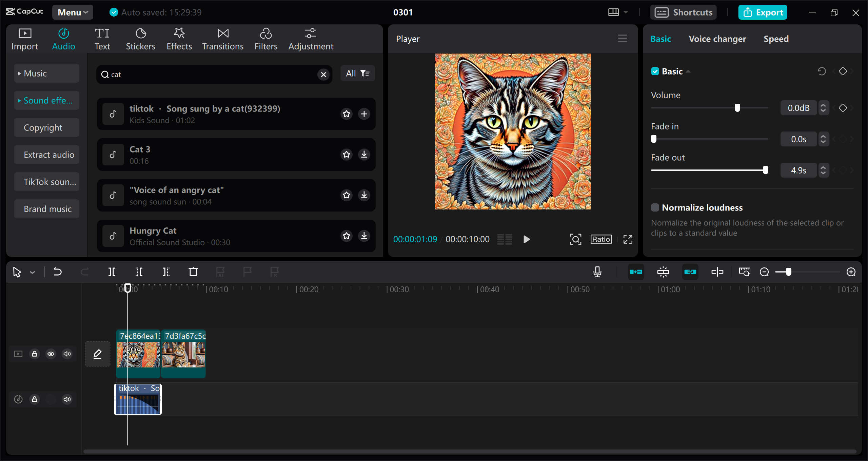Open the Text panel

pyautogui.click(x=102, y=38)
